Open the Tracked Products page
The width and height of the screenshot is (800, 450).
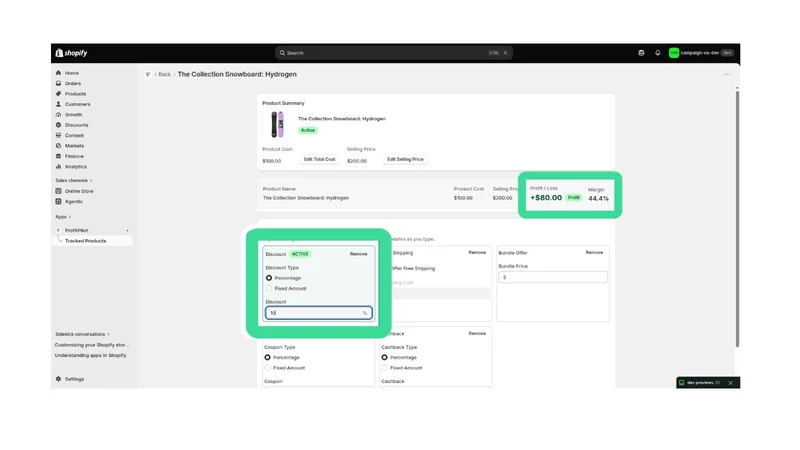pos(86,241)
